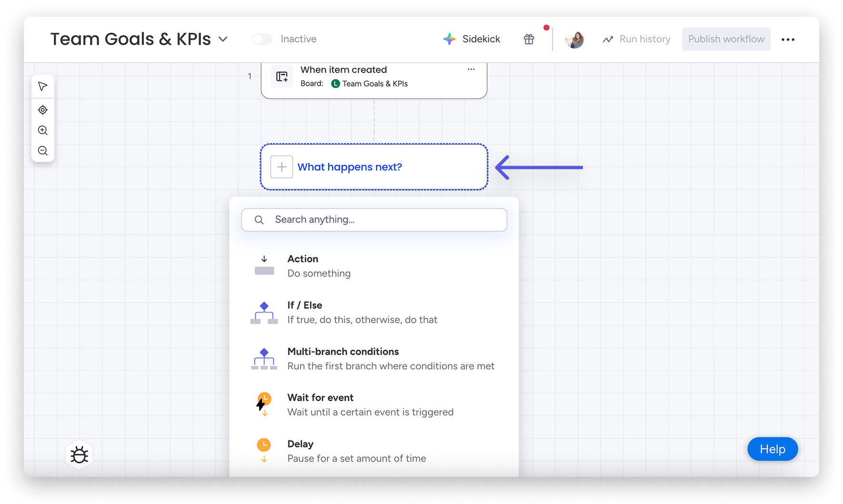Open the header three-dot more menu
The height and width of the screenshot is (504, 843).
[x=788, y=40]
